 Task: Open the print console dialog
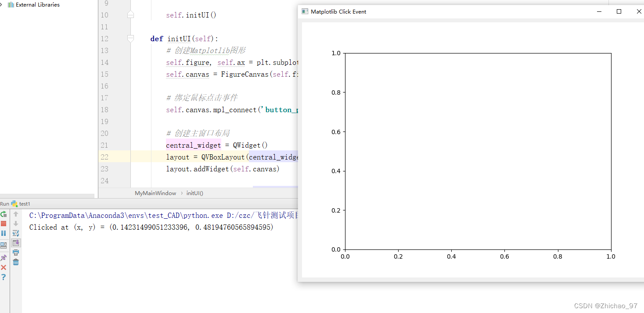tap(16, 253)
